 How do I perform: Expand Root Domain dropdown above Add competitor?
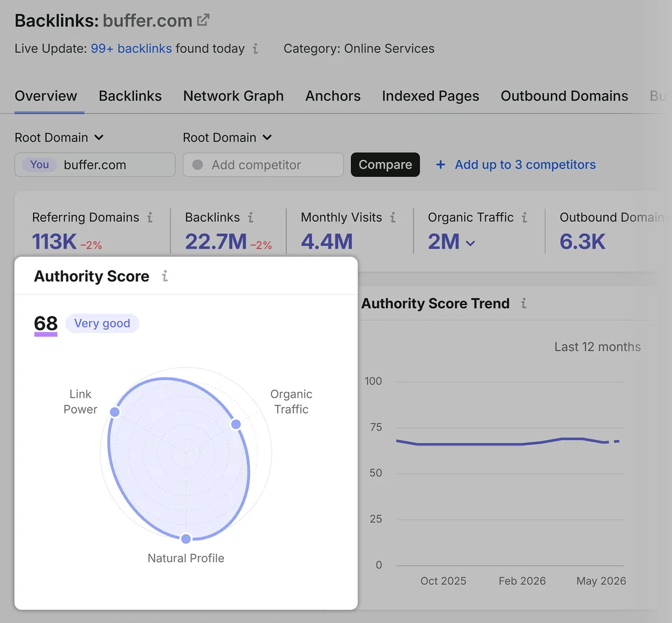pyautogui.click(x=227, y=138)
